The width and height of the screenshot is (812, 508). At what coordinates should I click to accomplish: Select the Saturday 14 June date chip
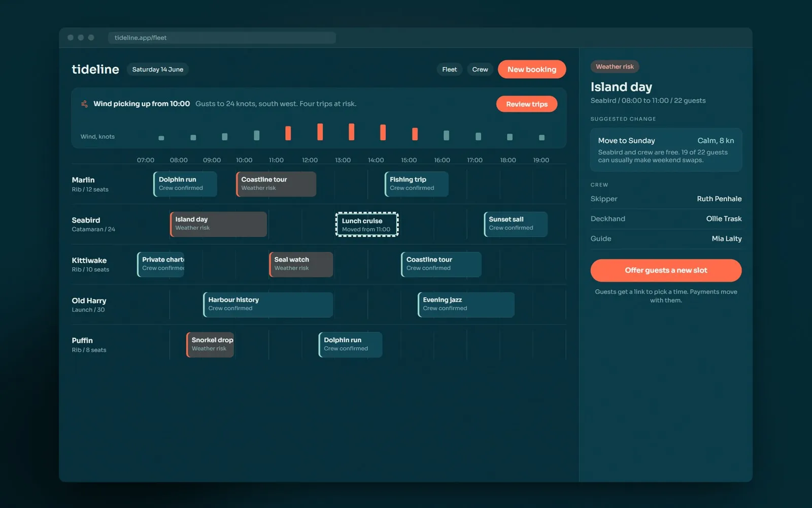[x=157, y=69]
